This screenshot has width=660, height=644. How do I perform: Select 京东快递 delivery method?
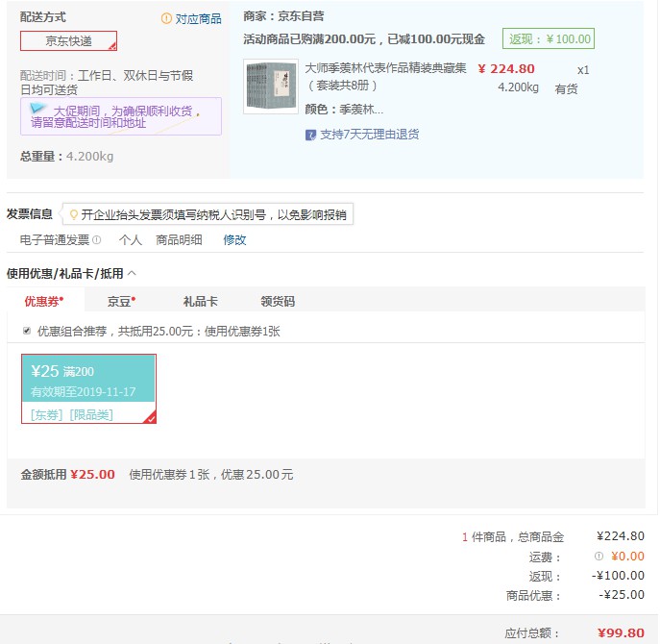(68, 41)
